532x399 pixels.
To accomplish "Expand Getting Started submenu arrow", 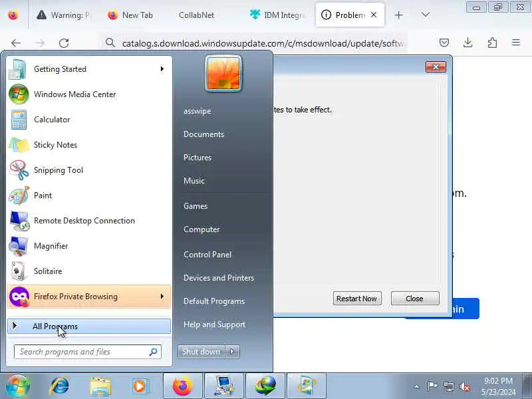I will [x=162, y=69].
